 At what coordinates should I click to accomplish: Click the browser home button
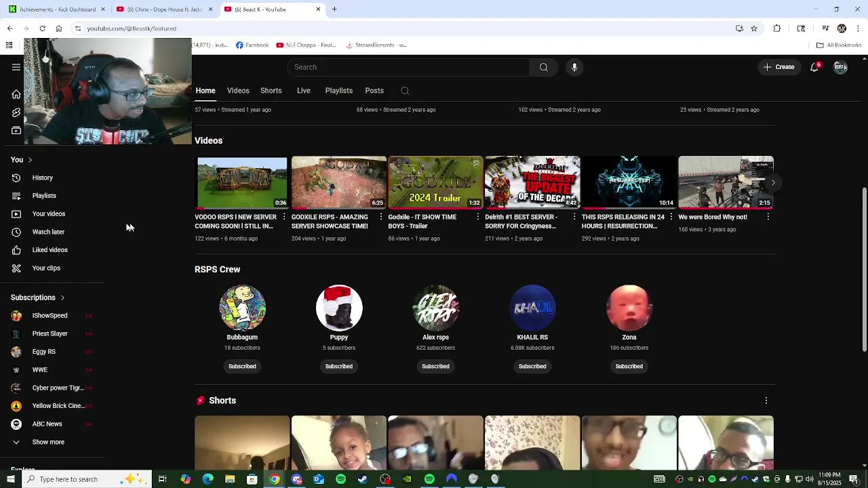tap(59, 28)
